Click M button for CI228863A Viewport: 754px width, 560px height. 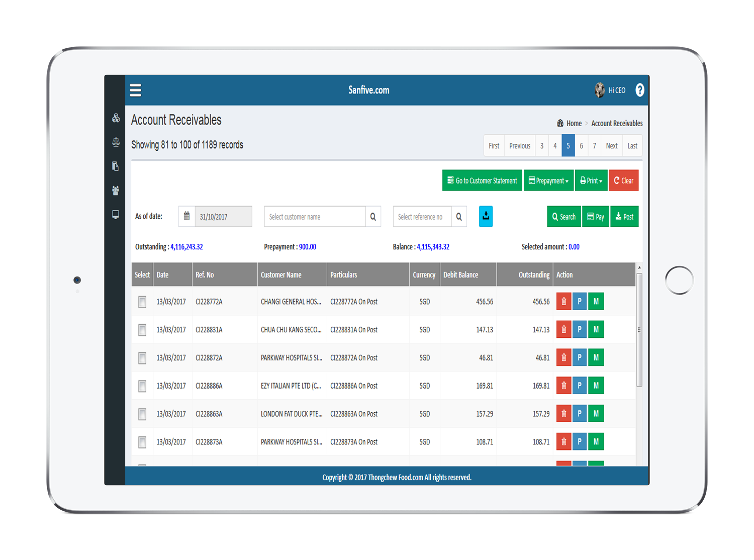click(596, 414)
